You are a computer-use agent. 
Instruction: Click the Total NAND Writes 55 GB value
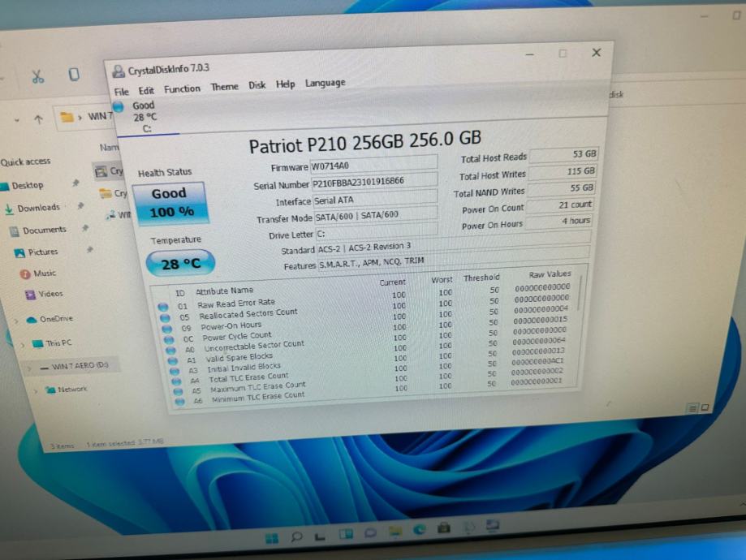pyautogui.click(x=561, y=188)
